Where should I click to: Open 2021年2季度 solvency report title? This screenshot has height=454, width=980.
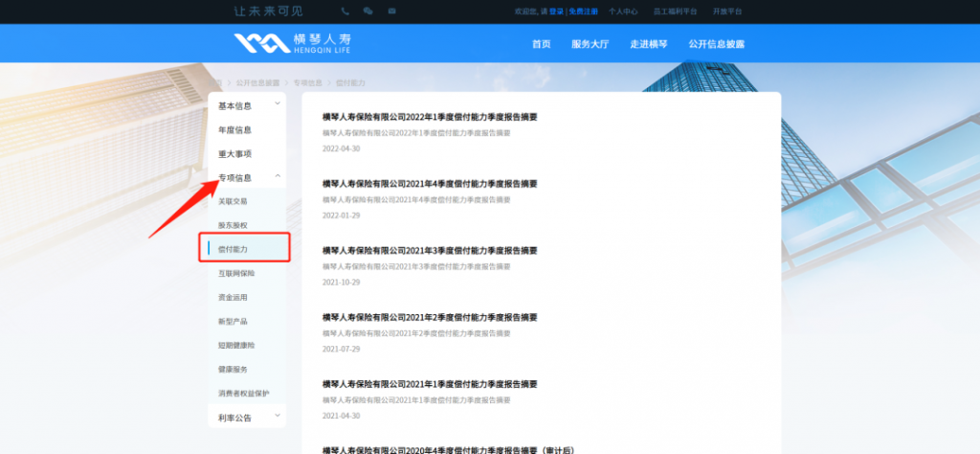430,317
